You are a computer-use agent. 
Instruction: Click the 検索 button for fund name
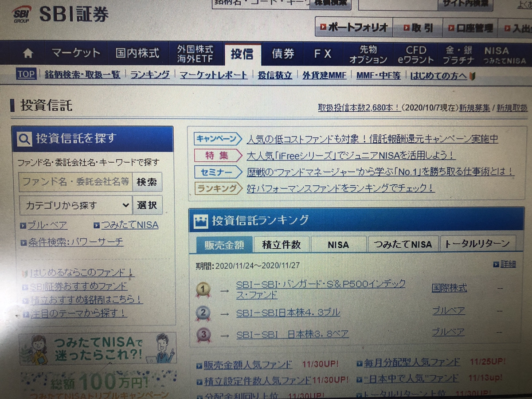click(147, 182)
